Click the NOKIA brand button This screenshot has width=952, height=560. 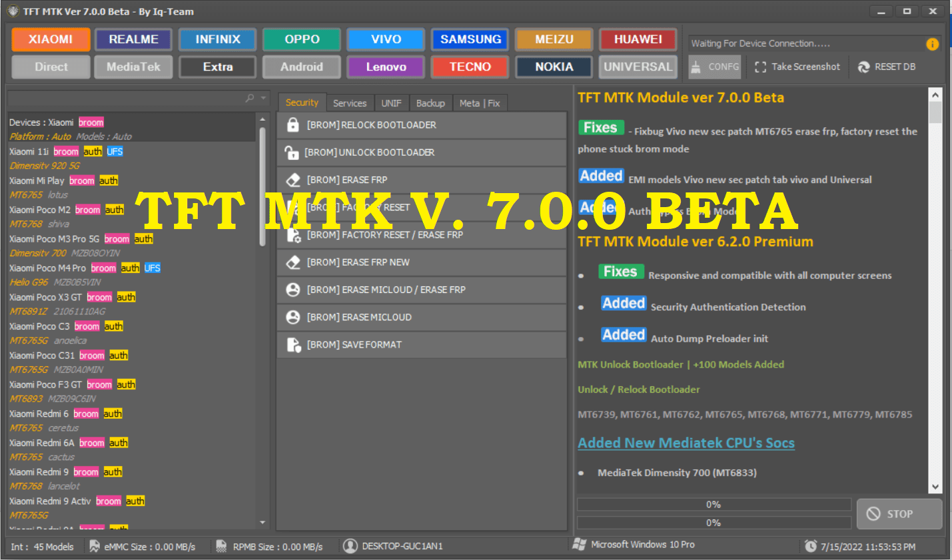[x=554, y=67]
